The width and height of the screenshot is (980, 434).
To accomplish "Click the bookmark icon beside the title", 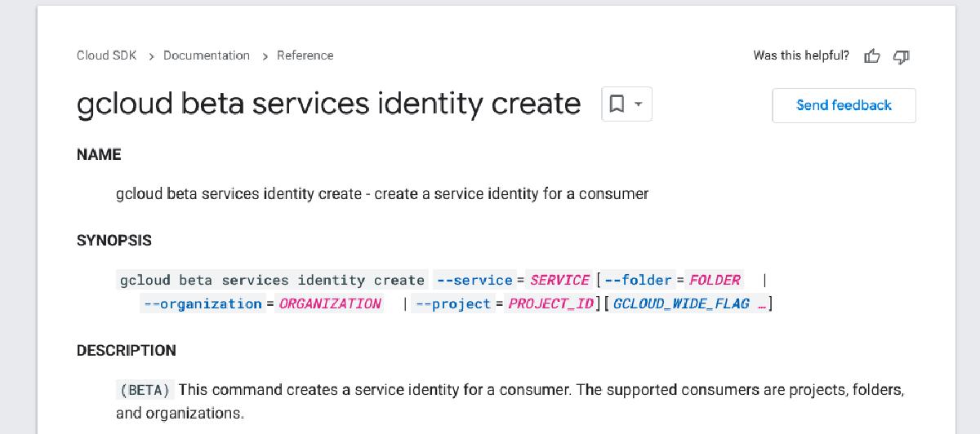I will (x=617, y=104).
